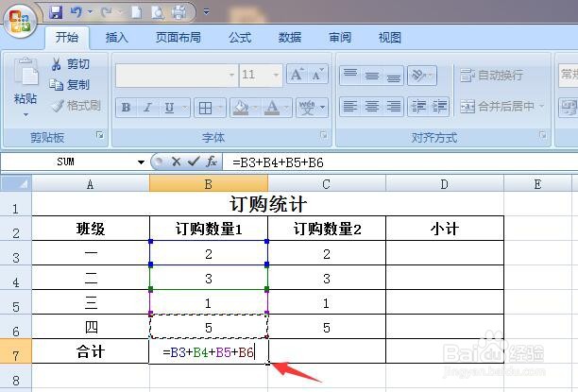Open the 公式 tab

pyautogui.click(x=240, y=37)
